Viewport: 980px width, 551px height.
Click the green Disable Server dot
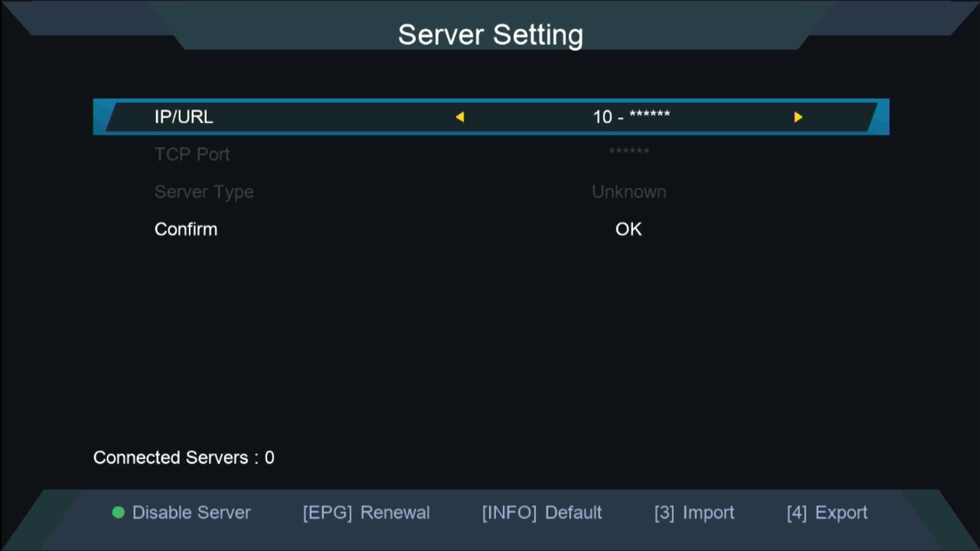click(118, 513)
